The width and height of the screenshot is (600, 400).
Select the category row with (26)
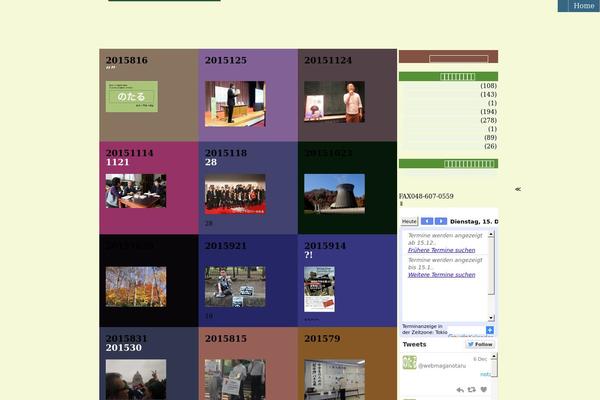(x=448, y=146)
